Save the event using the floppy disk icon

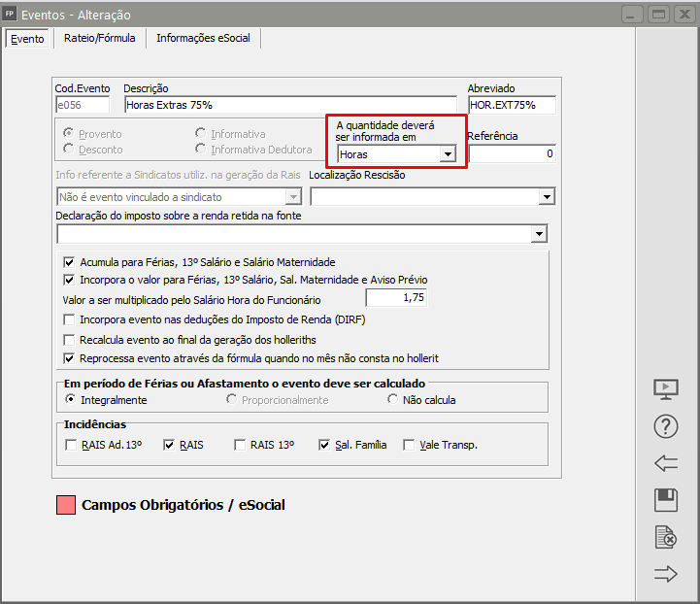666,500
